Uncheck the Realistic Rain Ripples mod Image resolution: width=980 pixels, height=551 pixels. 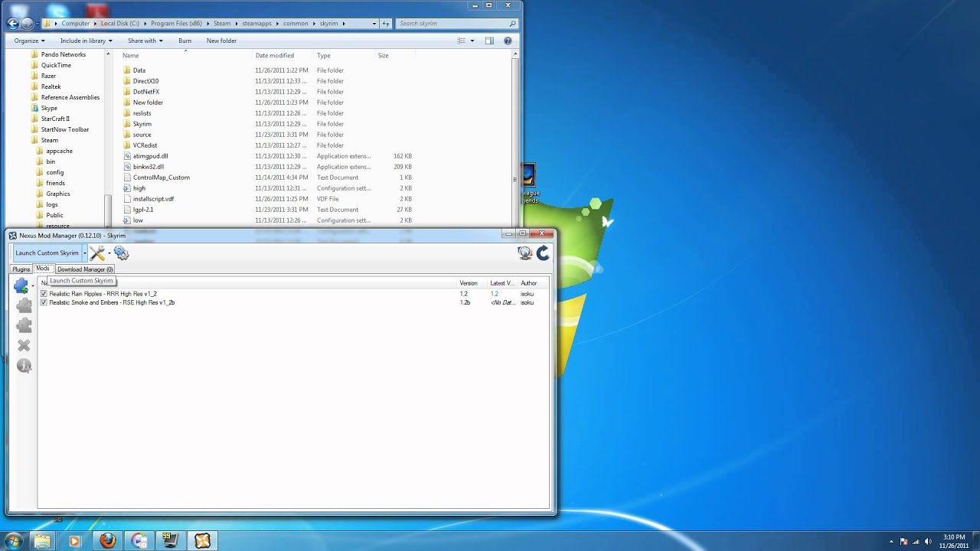tap(44, 294)
